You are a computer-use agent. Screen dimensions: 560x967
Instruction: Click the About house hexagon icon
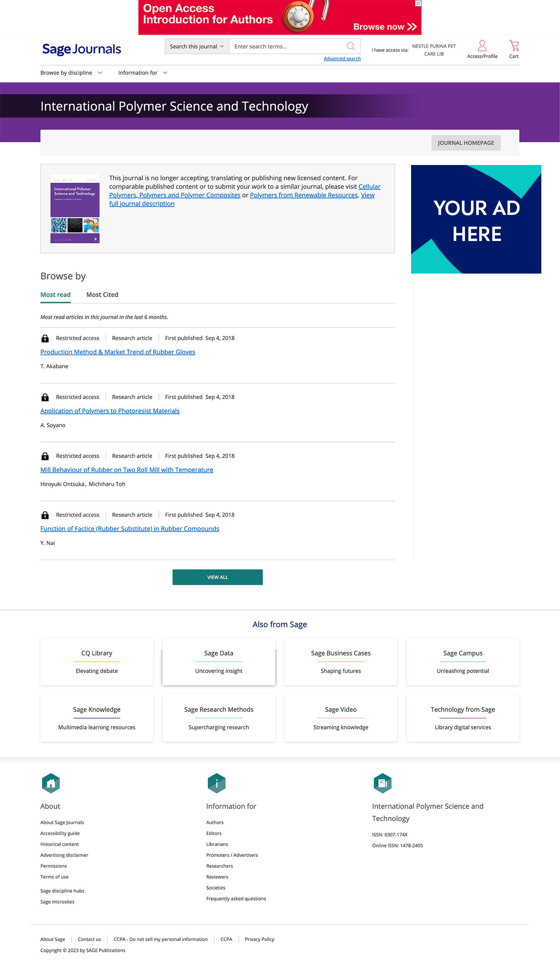click(x=51, y=783)
